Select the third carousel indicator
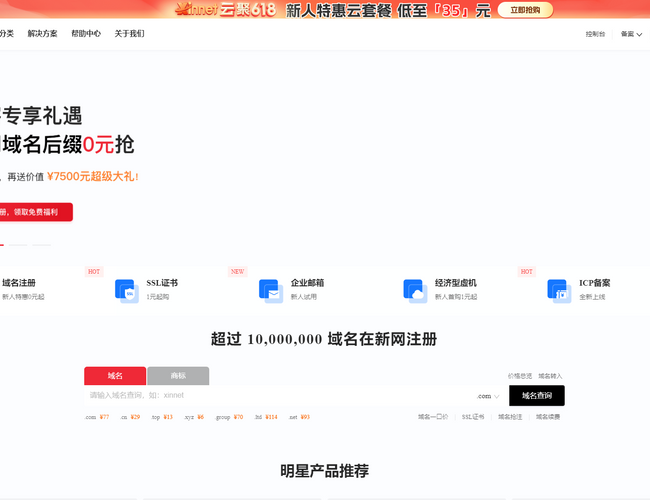The image size is (650, 500). [41, 245]
